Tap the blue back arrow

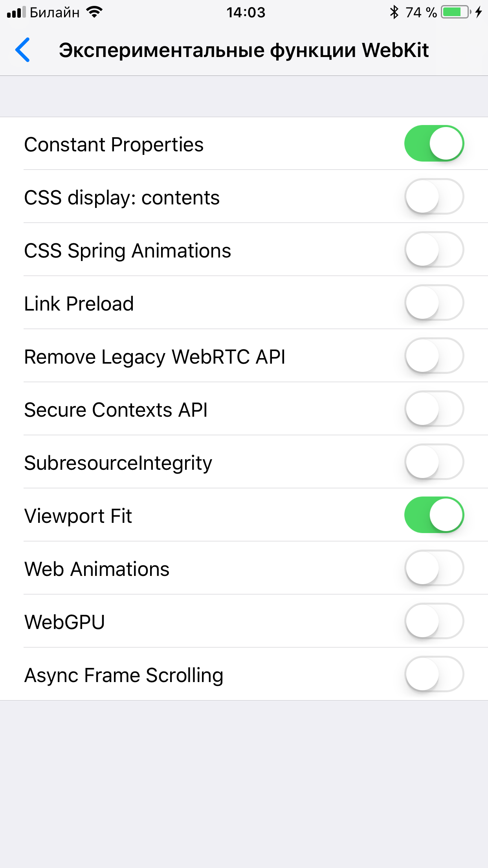pos(23,50)
